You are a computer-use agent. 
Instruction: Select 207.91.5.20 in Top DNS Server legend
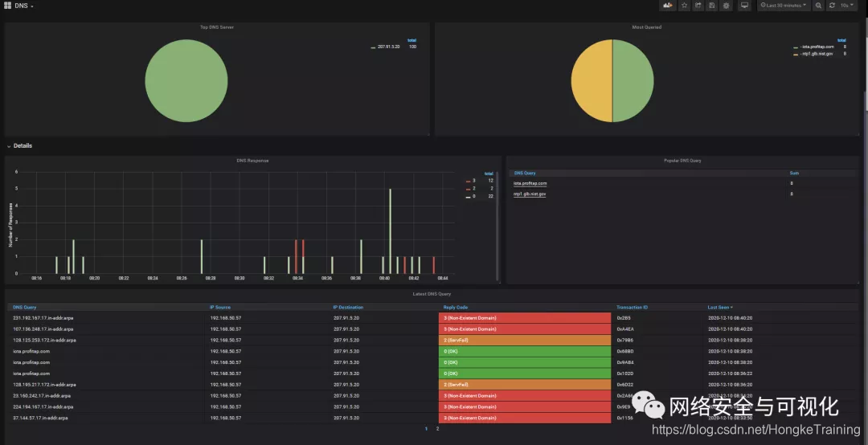tap(389, 47)
